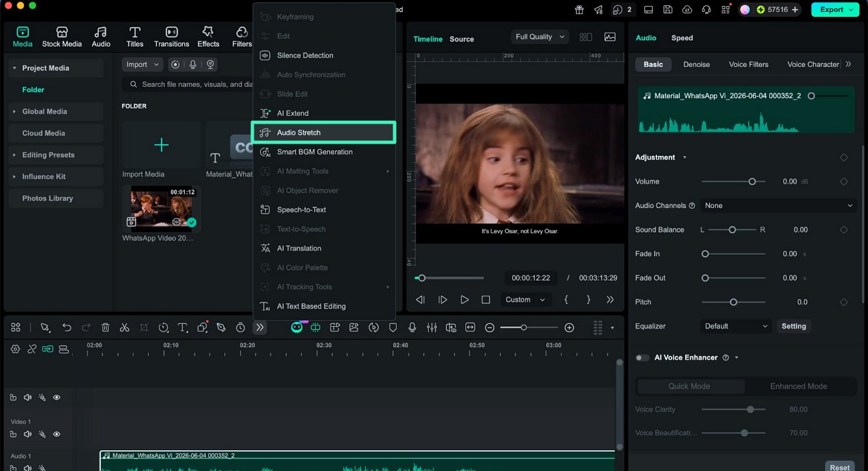Undo the last edit
868x471 pixels.
click(x=67, y=327)
